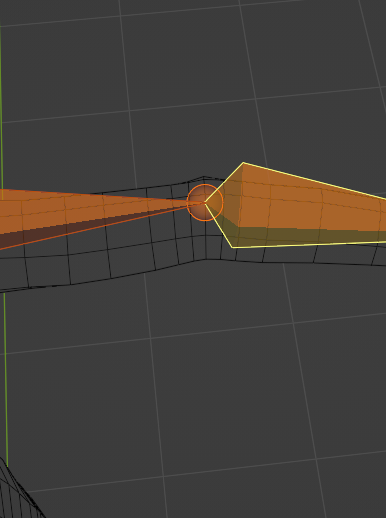
Task: Click the wireframe mesh bend below the joint
Action: point(206,258)
